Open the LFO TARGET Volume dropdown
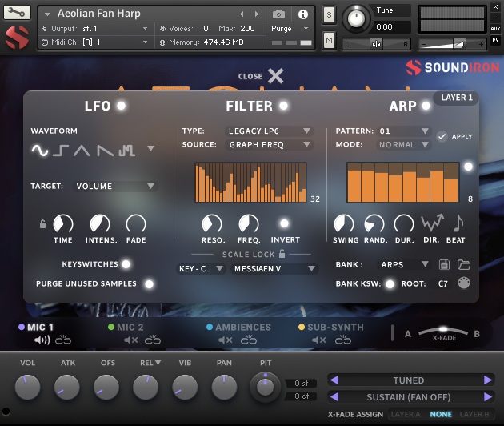The height and width of the screenshot is (426, 504). click(115, 187)
